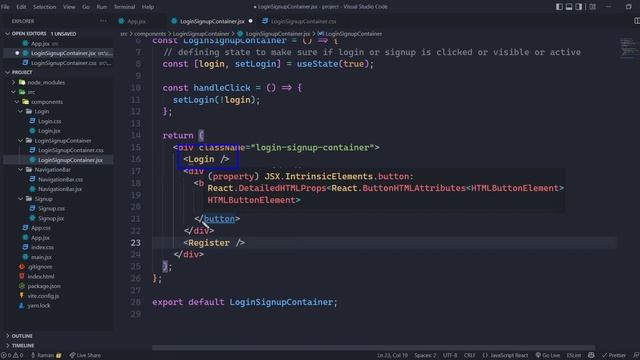
Task: Collapse the Signup folder
Action: pos(43,199)
